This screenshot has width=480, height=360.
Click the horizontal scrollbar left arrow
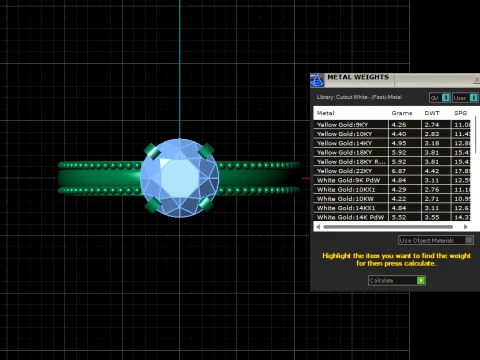(x=318, y=227)
